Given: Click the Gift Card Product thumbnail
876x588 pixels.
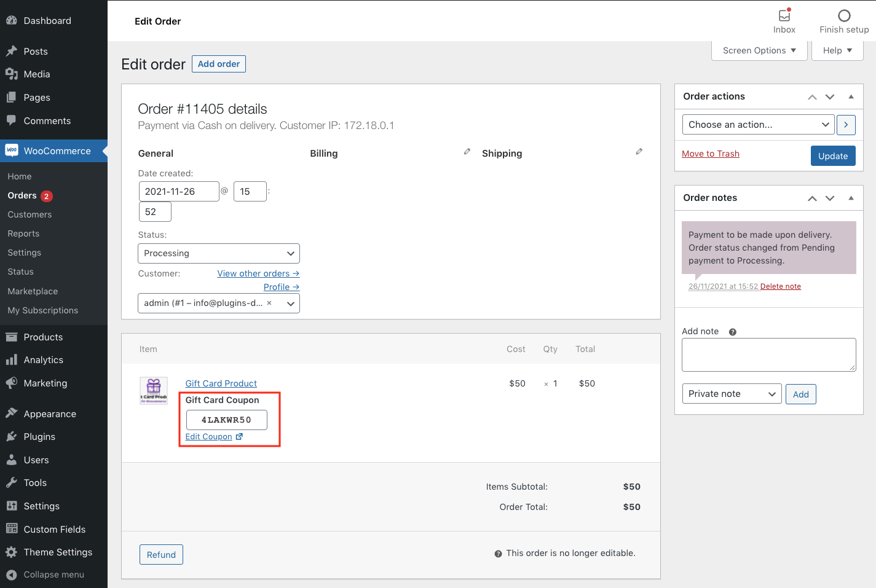Looking at the screenshot, I should coord(154,391).
